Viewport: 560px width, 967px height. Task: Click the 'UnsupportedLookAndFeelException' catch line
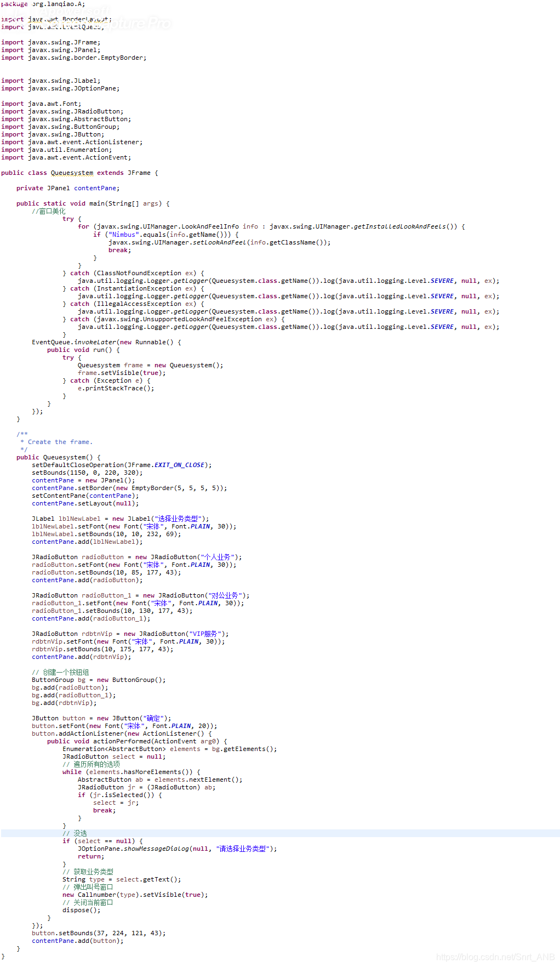click(x=174, y=319)
